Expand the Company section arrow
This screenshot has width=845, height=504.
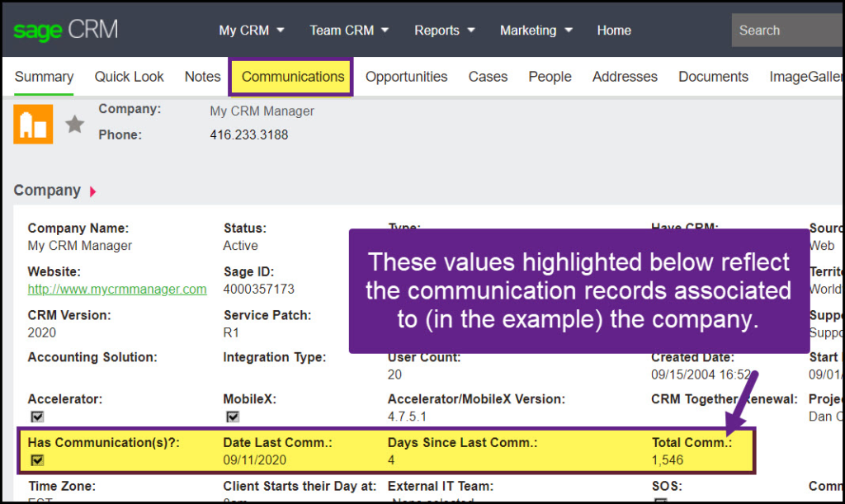(92, 191)
